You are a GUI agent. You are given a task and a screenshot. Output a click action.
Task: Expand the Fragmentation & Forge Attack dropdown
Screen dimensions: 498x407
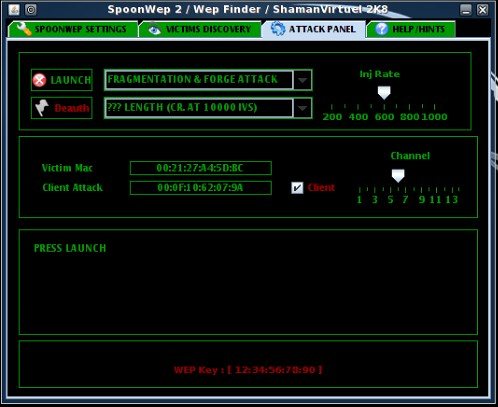(x=302, y=80)
